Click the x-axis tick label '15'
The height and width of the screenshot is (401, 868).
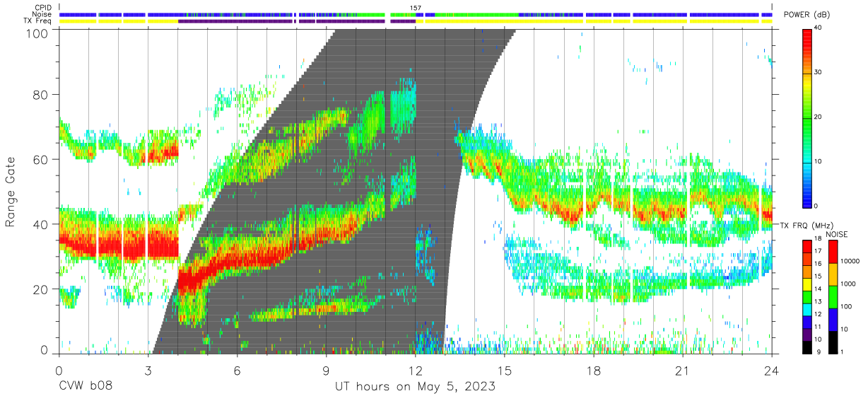505,370
